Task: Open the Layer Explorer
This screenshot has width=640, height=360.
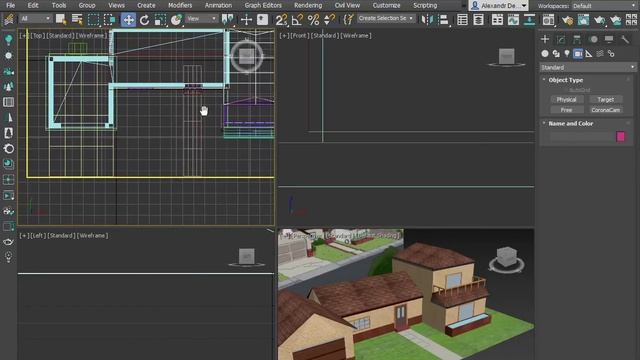Action: pos(478,19)
